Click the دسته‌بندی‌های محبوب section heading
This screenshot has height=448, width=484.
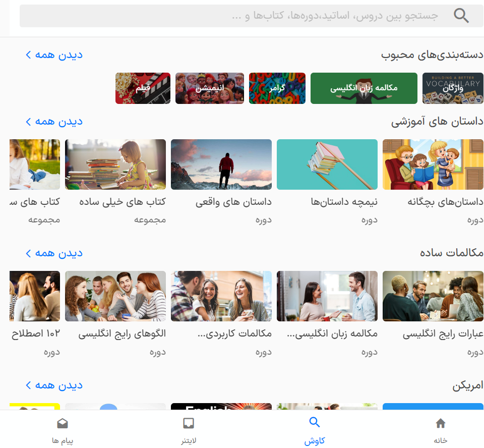432,54
